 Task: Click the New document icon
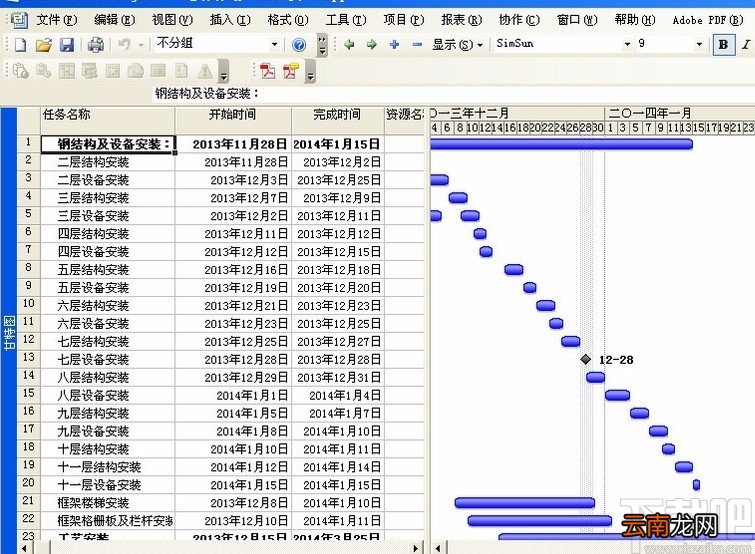pyautogui.click(x=20, y=45)
